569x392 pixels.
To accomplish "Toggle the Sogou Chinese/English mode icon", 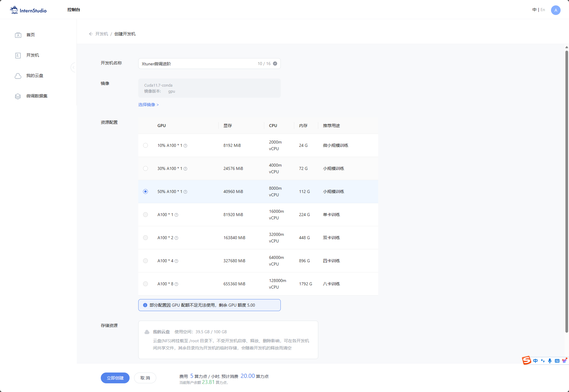I will [535, 361].
